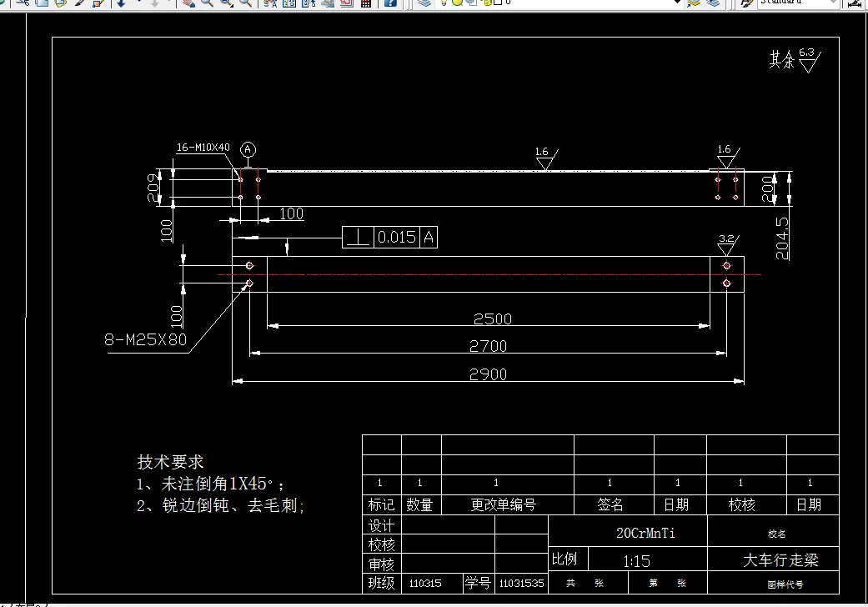Select the 0.015 perpendicularity tolerance frame

pyautogui.click(x=389, y=238)
